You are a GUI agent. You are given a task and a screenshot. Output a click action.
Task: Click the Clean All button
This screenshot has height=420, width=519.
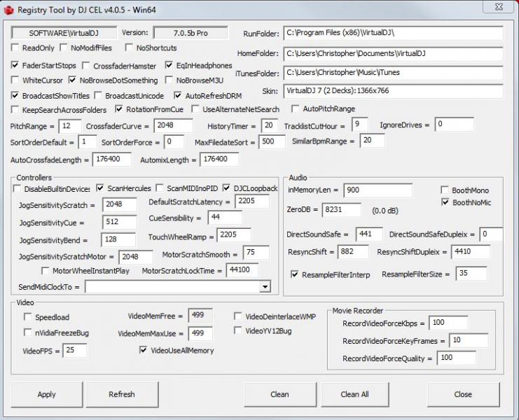[354, 394]
